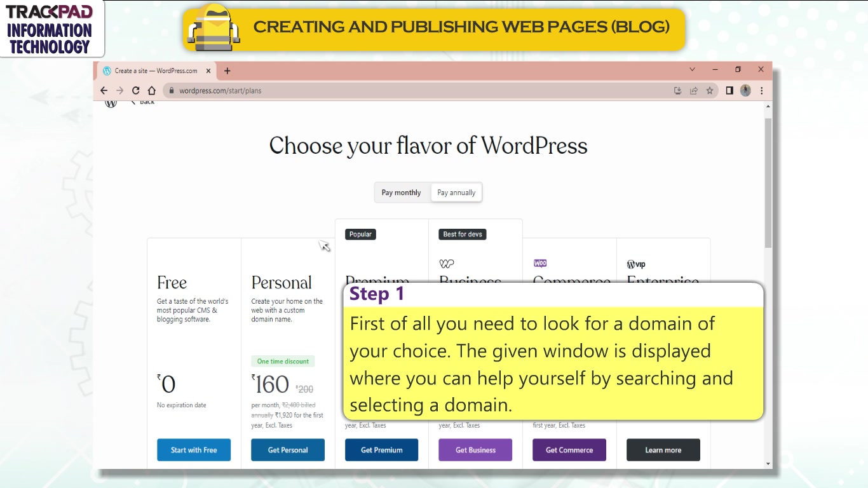Click the WP Cloud logo on Business plan

click(x=447, y=264)
